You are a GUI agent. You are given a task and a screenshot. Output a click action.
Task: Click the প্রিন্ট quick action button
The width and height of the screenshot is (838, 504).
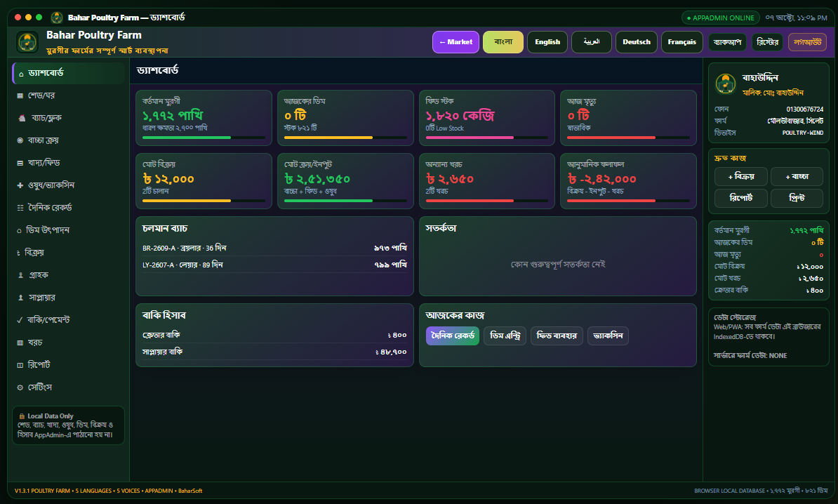(797, 198)
